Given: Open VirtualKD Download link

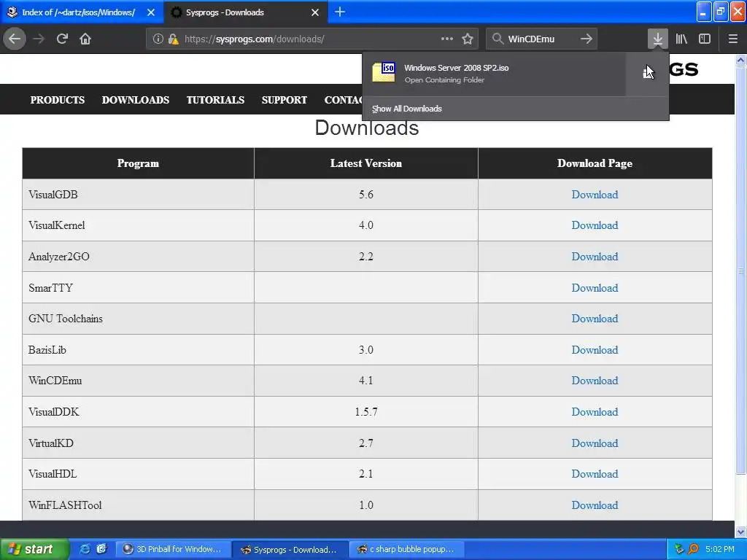Looking at the screenshot, I should pos(595,443).
